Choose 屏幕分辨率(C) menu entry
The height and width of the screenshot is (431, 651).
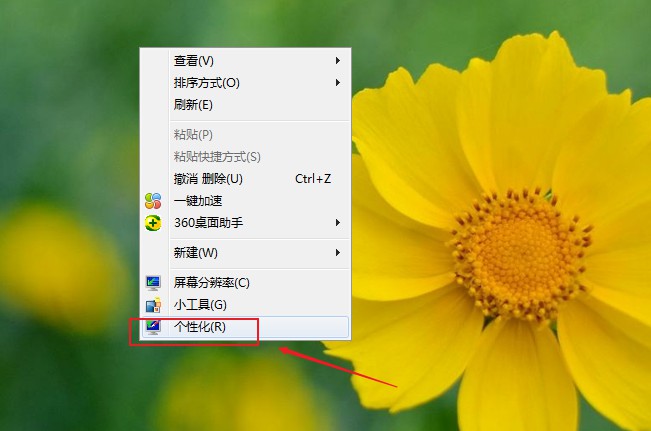tap(245, 283)
